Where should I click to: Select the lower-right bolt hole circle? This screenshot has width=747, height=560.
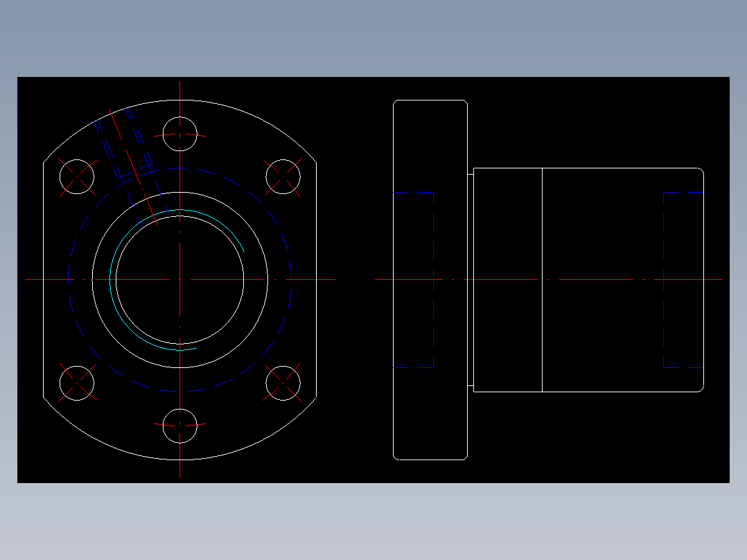tap(283, 383)
